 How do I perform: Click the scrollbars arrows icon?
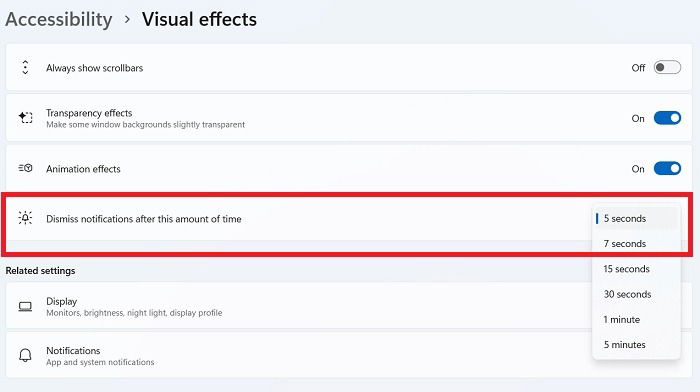click(x=25, y=67)
